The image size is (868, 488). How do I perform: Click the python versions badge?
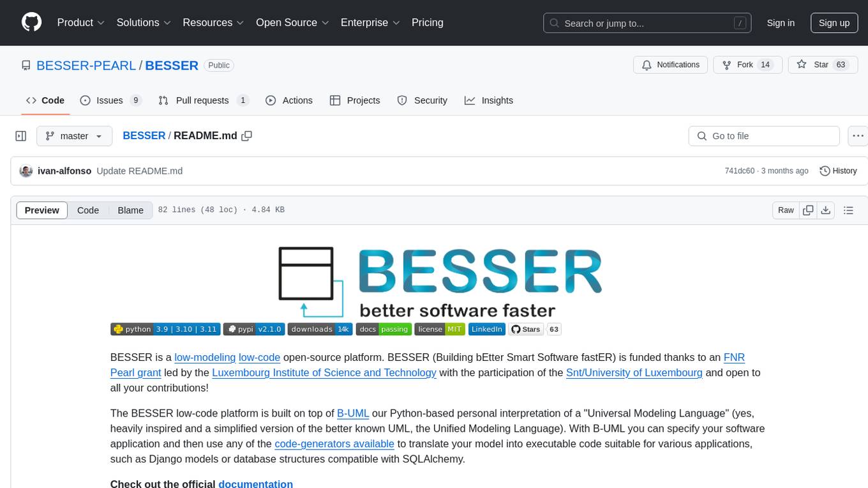(165, 329)
